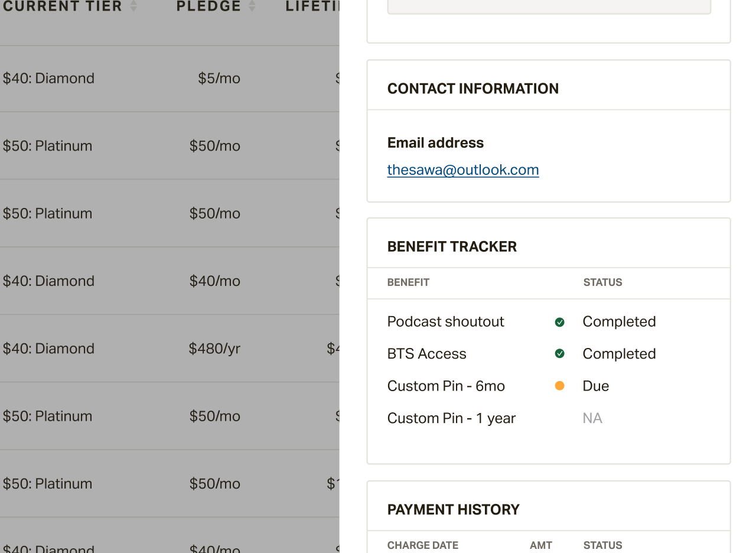Viewport: 756px width, 553px height.
Task: Click the Contact Information heading
Action: tap(473, 89)
